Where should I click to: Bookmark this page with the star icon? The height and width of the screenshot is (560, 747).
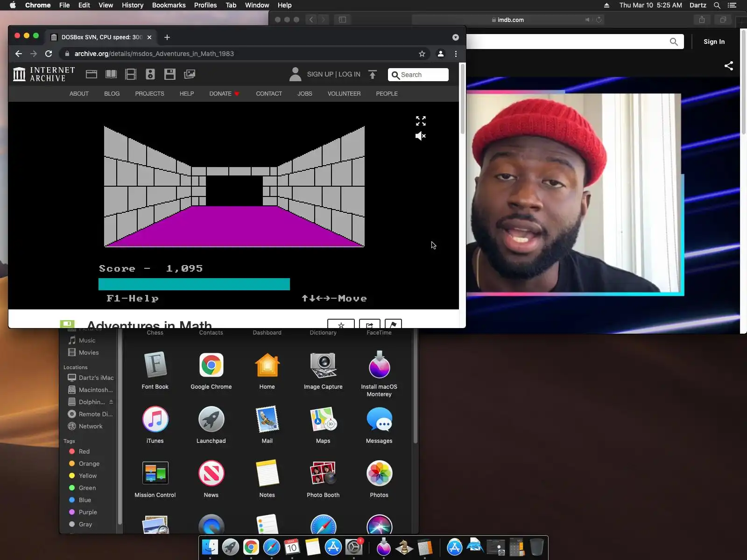click(422, 54)
